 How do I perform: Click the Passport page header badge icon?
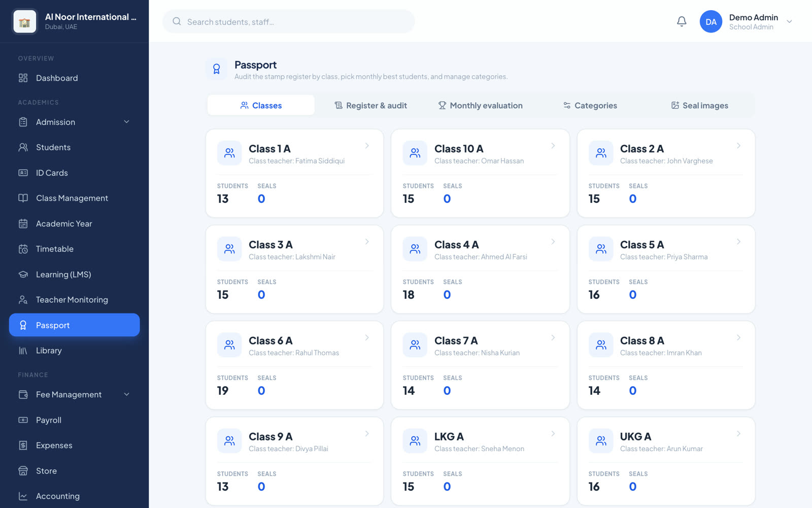(216, 69)
